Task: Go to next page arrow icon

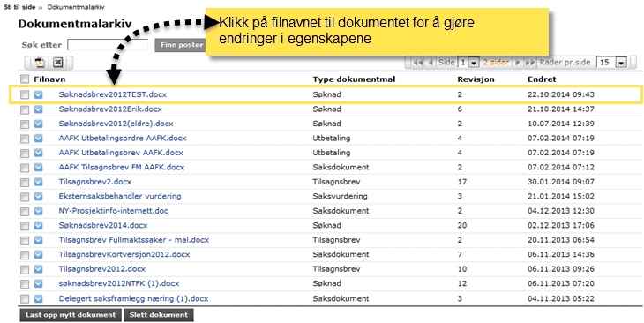Action: pos(518,63)
